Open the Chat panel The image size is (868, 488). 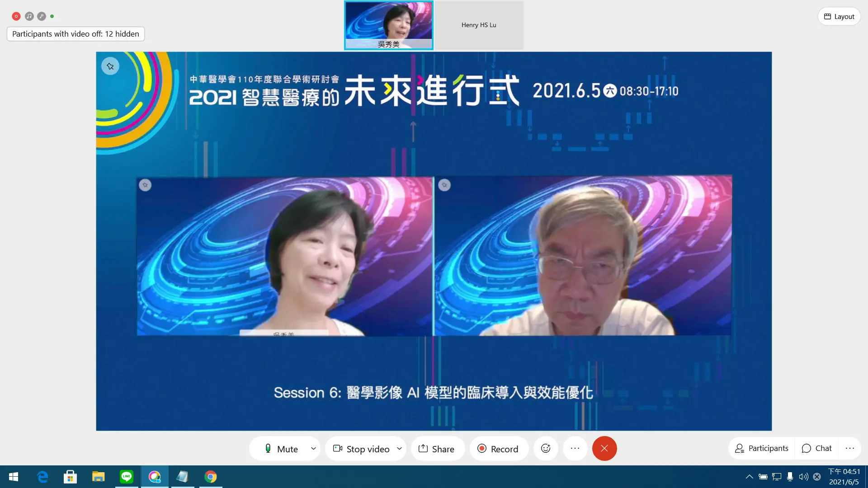tap(816, 448)
